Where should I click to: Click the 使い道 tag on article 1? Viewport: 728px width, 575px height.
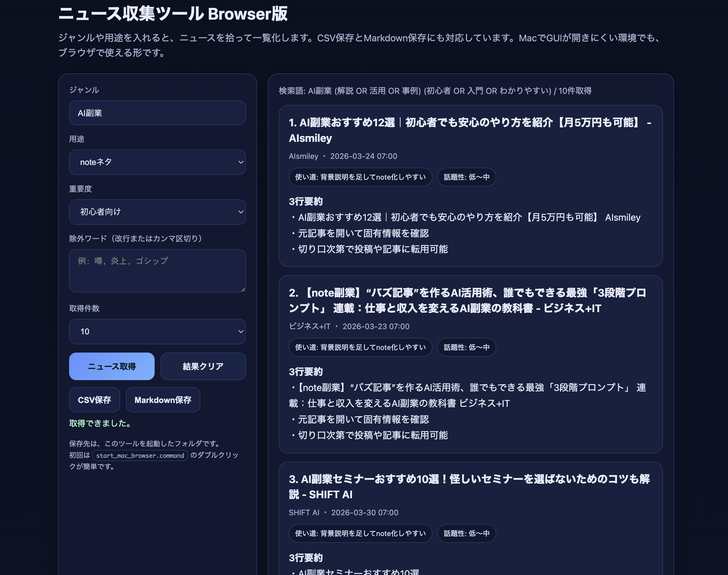pyautogui.click(x=360, y=177)
